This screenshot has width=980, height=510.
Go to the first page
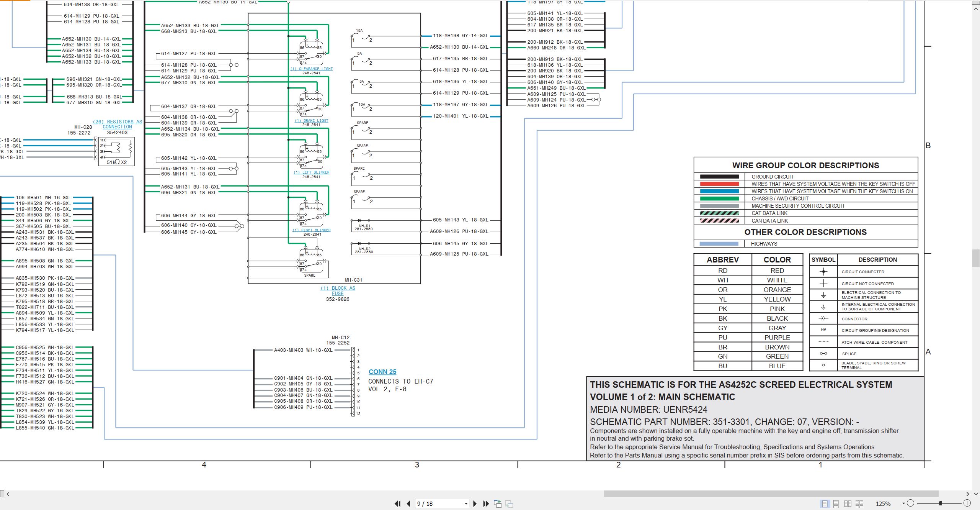398,503
